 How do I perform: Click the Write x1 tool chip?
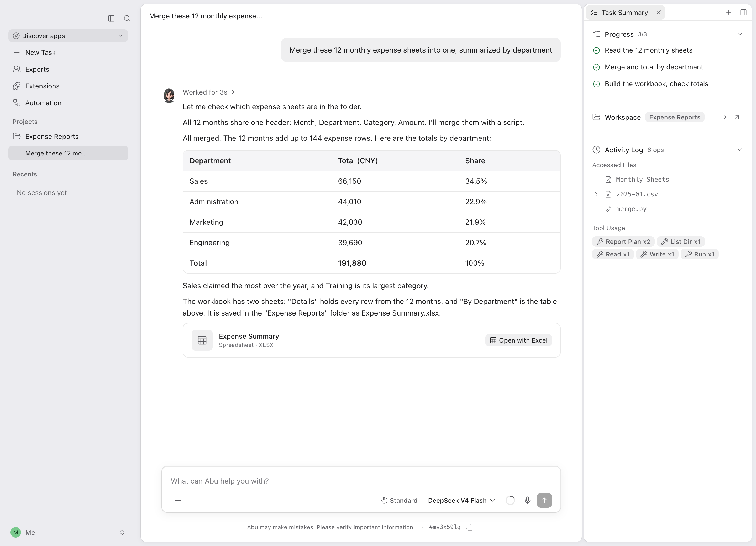tap(657, 254)
